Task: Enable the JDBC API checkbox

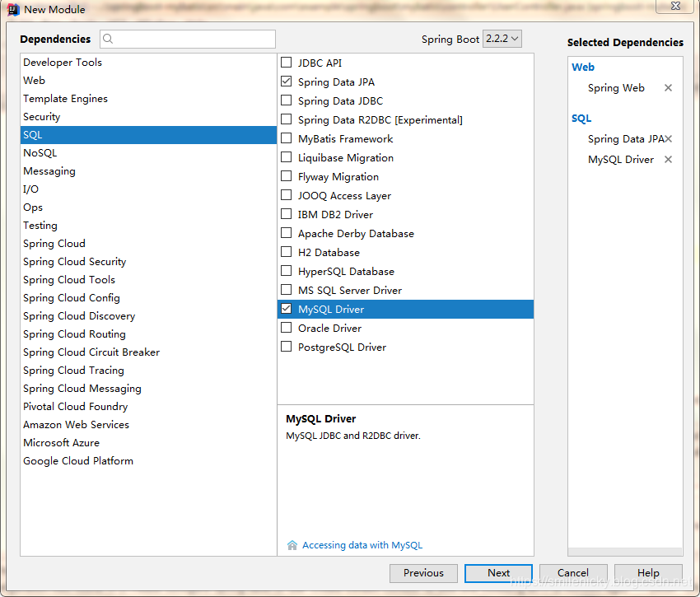Action: tap(286, 63)
